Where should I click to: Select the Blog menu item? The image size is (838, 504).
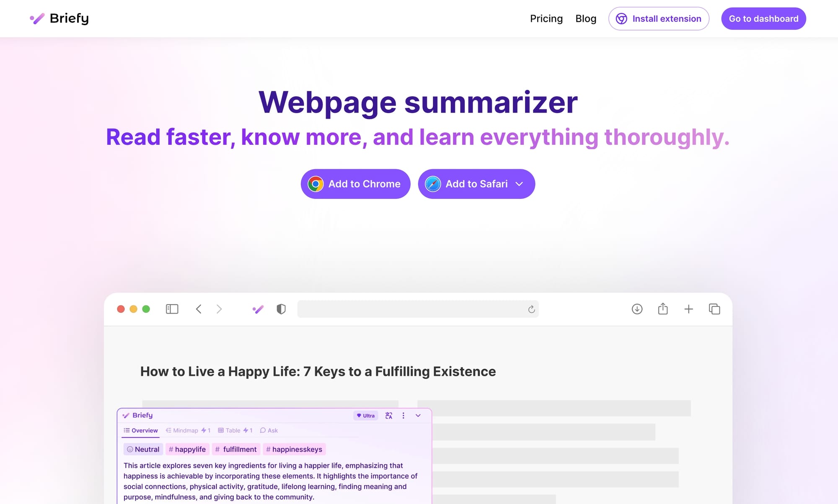coord(585,18)
